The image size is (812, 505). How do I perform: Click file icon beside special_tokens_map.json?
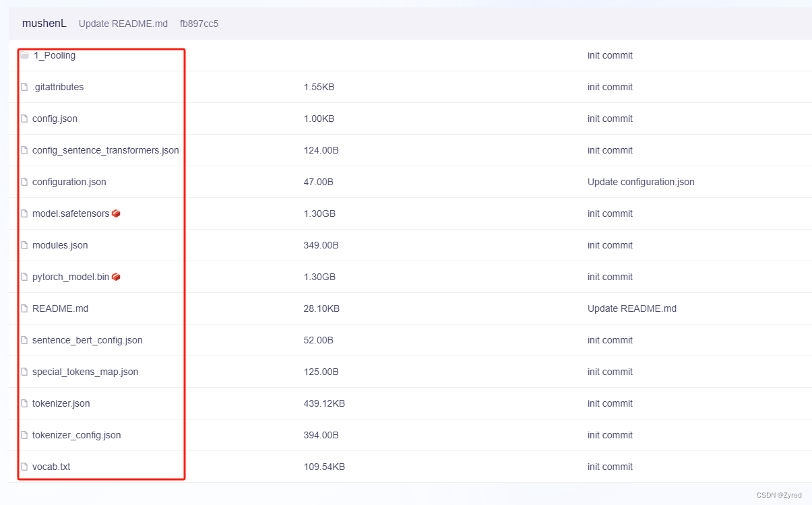25,372
